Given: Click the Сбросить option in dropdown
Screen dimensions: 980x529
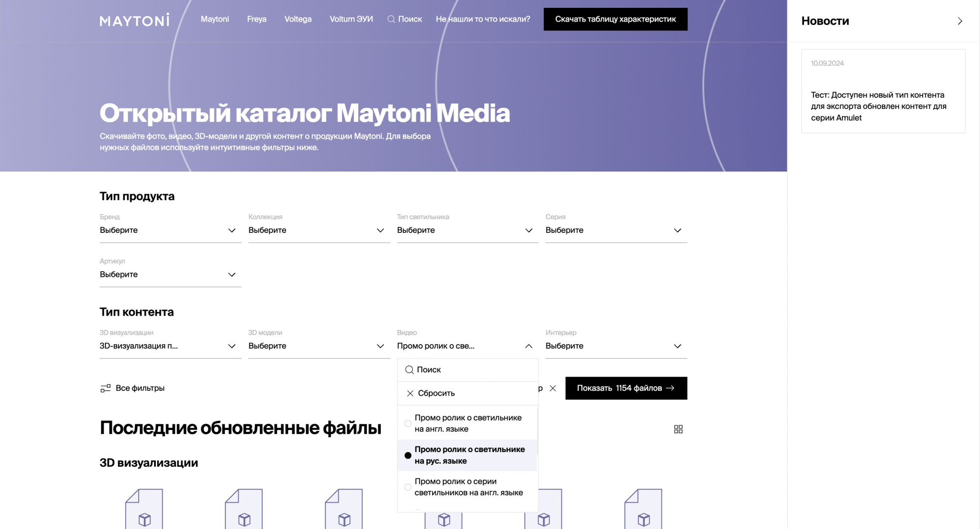Looking at the screenshot, I should [467, 393].
